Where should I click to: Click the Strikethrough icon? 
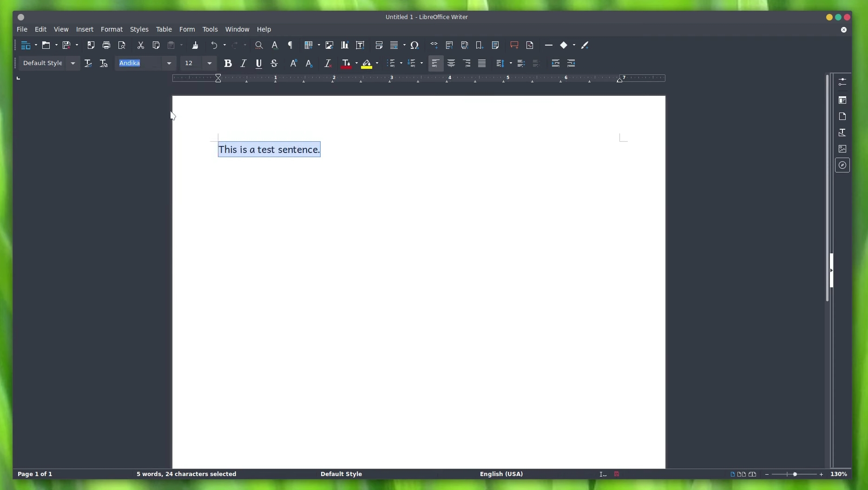point(275,64)
